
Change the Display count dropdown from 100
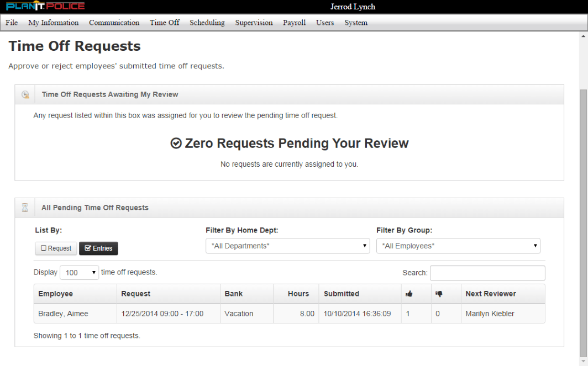[x=79, y=272]
